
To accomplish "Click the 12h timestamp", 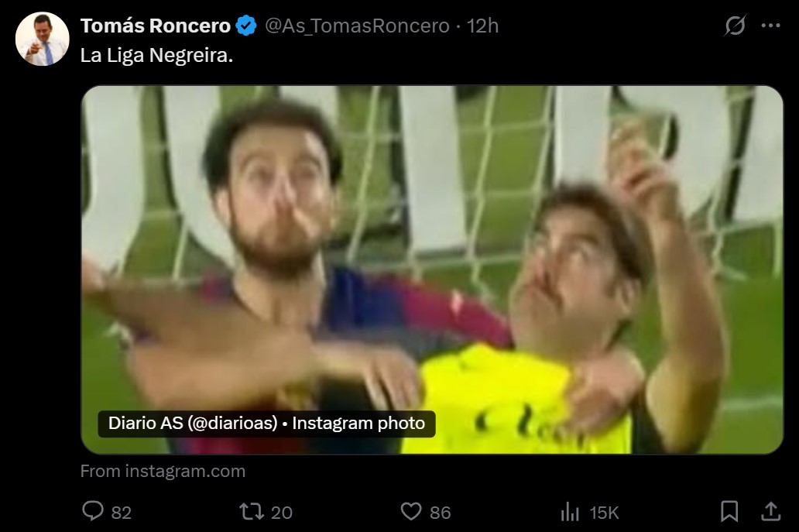I will click(483, 26).
